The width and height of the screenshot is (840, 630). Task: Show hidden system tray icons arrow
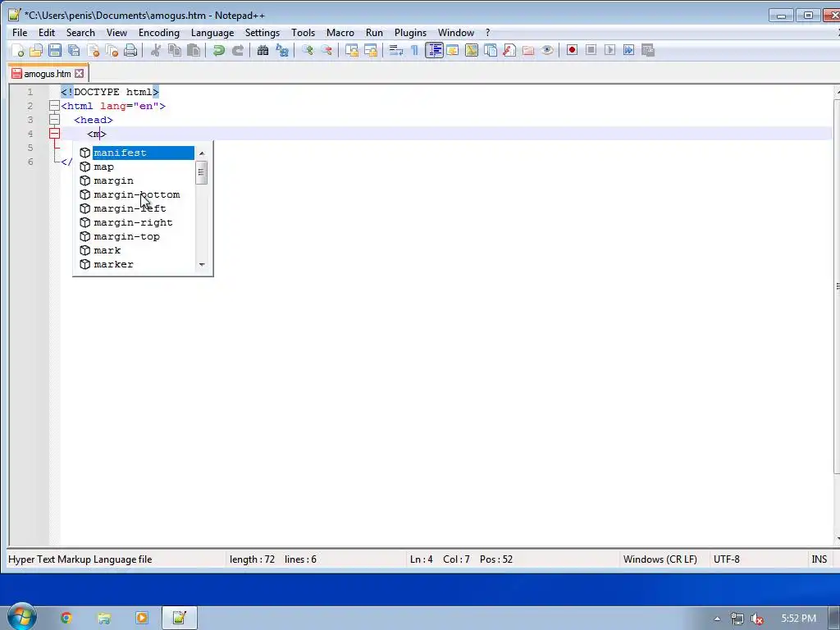pos(717,619)
